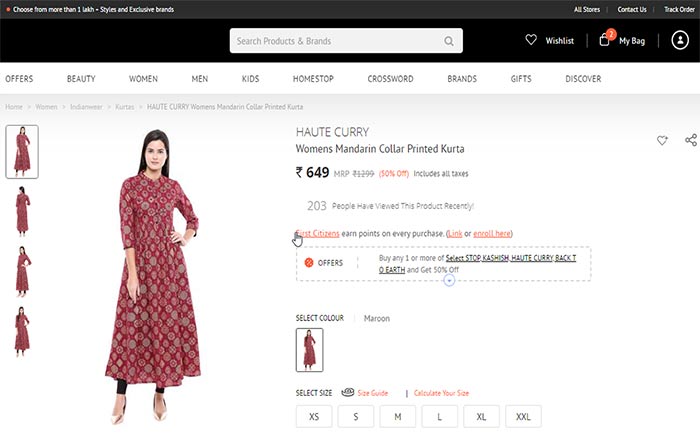Click the search magnifier icon
This screenshot has height=435, width=700.
click(x=449, y=41)
